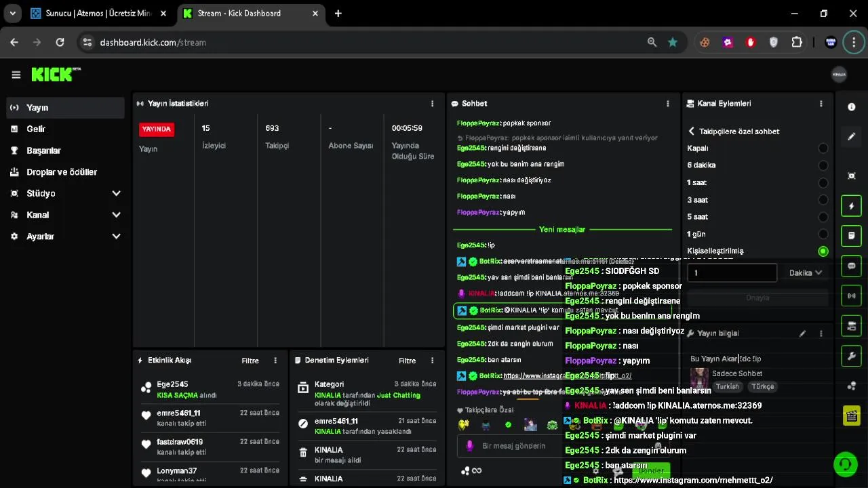Click the custom duration number field

732,272
